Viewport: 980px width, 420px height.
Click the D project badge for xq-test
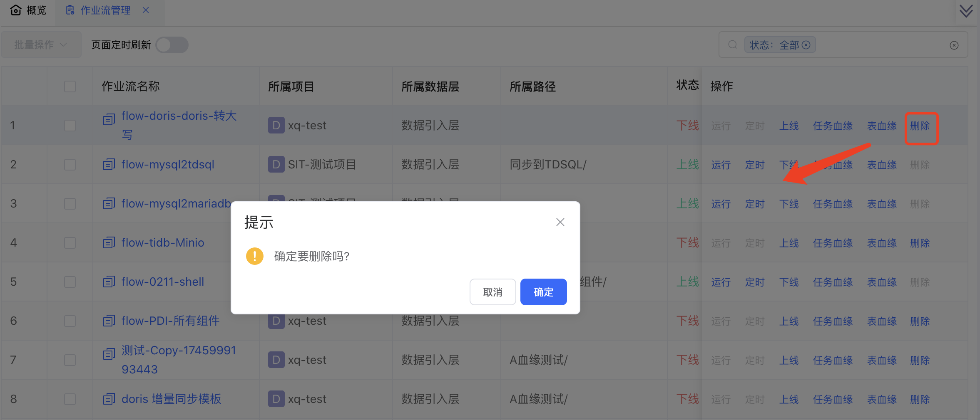pos(276,125)
